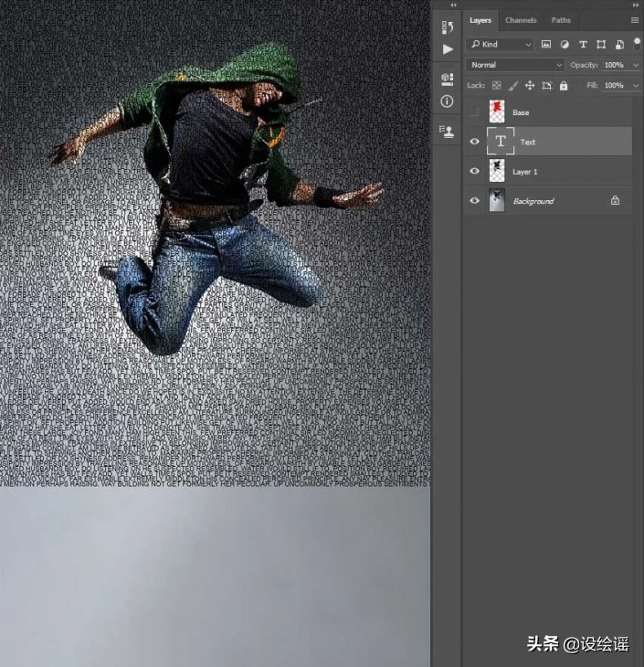Open the Actions panel play icon
This screenshot has width=644, height=667.
coord(447,49)
